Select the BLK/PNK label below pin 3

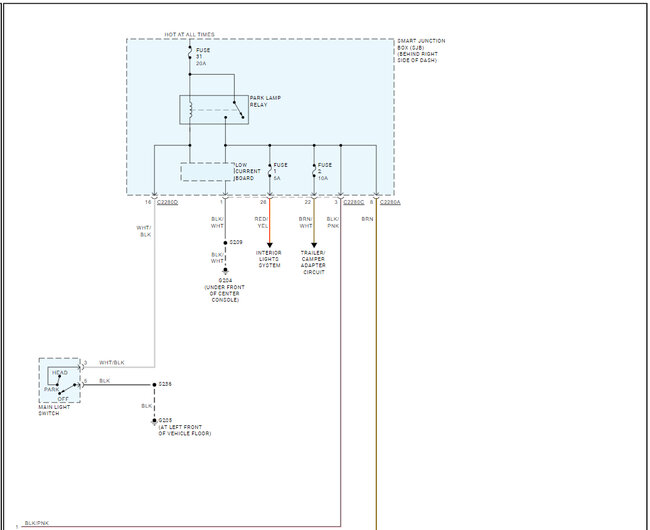click(x=333, y=222)
